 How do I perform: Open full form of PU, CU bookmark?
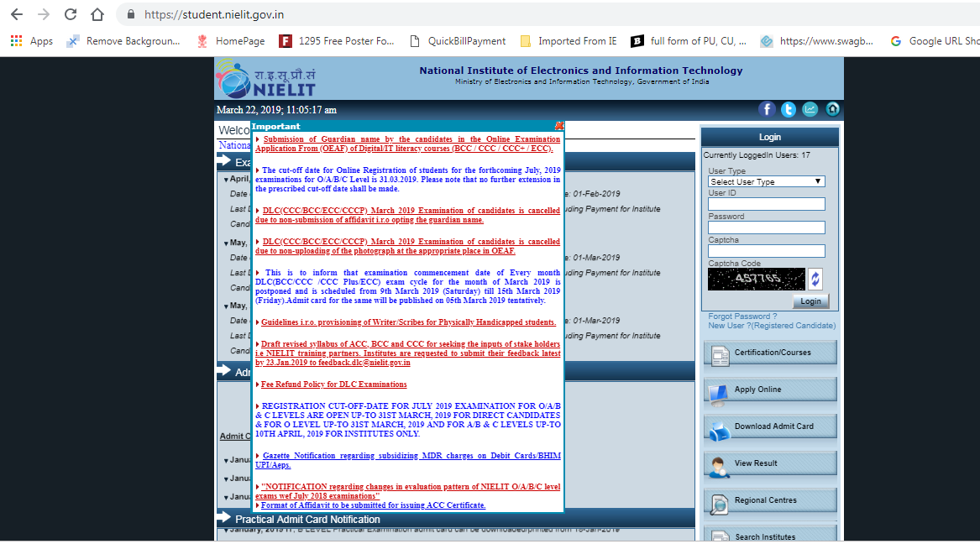point(689,41)
